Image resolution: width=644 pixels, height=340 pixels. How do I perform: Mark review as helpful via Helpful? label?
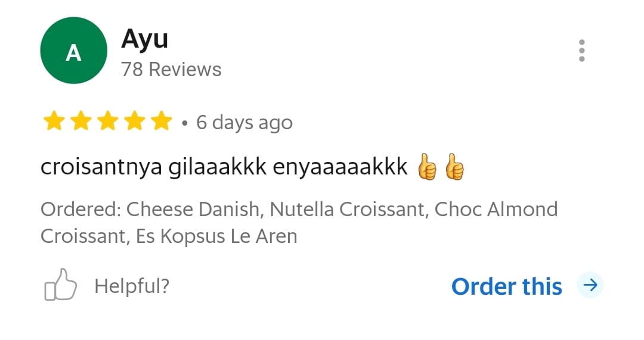(x=132, y=286)
